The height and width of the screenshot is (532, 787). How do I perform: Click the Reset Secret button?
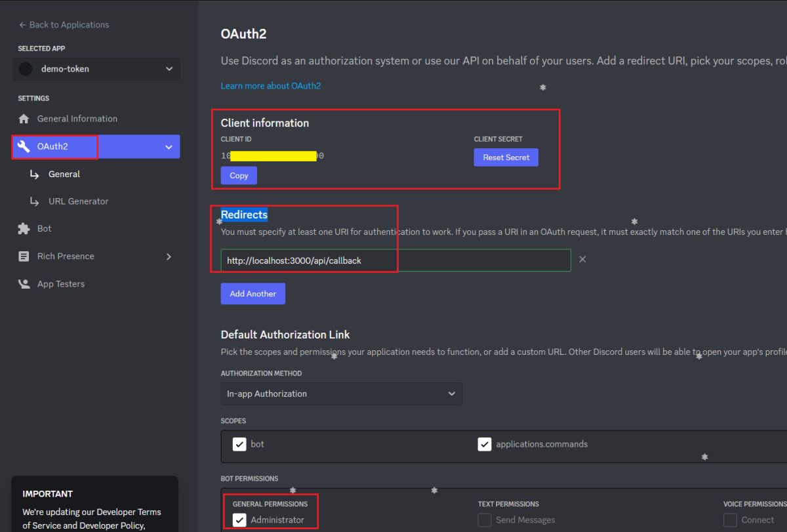pos(506,157)
